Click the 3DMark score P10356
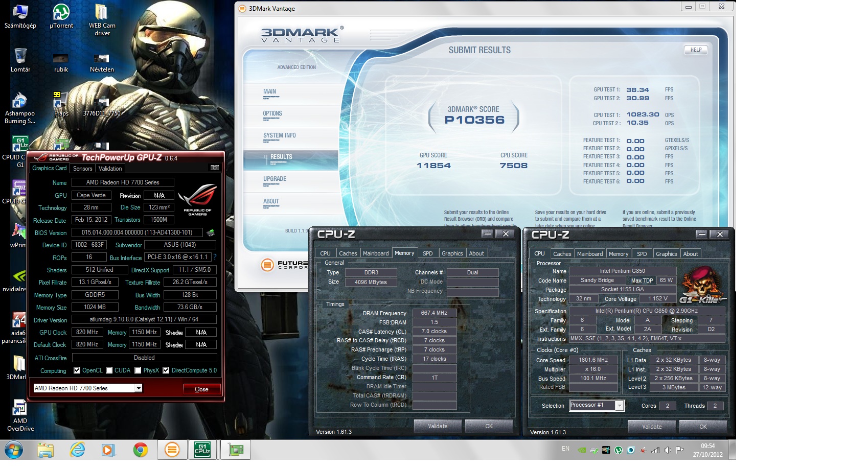The image size is (868, 468). coord(474,120)
